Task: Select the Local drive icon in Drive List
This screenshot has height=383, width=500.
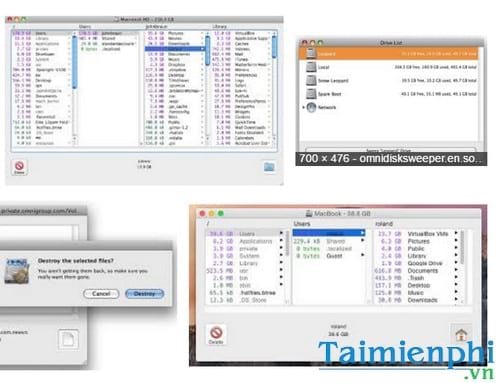Action: pyautogui.click(x=311, y=67)
